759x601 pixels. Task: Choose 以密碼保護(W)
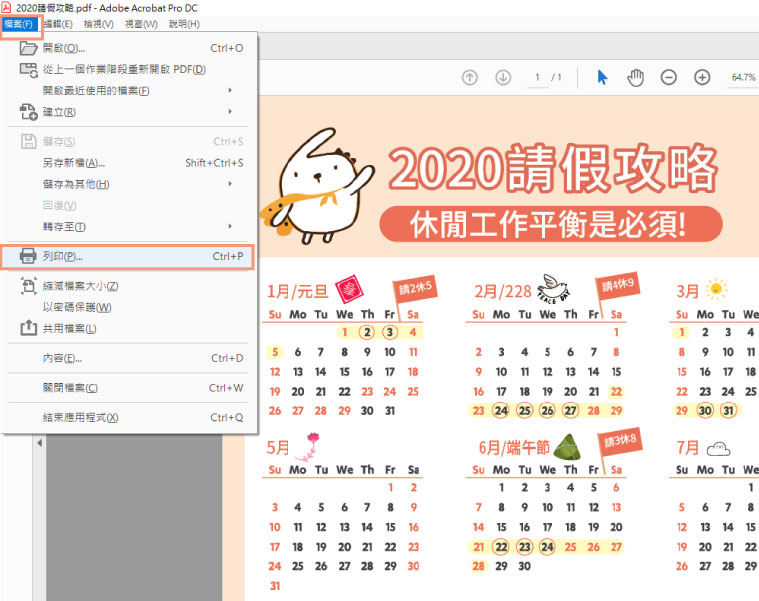coord(128,307)
